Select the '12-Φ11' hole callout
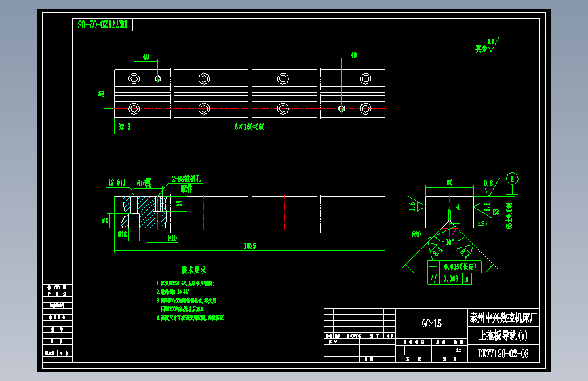The width and height of the screenshot is (588, 381). (117, 182)
